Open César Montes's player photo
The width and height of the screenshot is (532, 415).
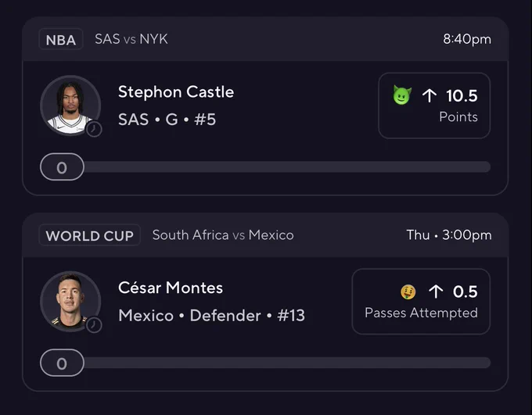(70, 302)
